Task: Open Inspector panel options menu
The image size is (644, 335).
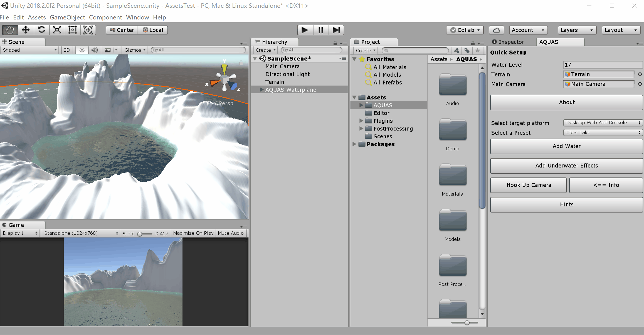Action: pos(640,44)
